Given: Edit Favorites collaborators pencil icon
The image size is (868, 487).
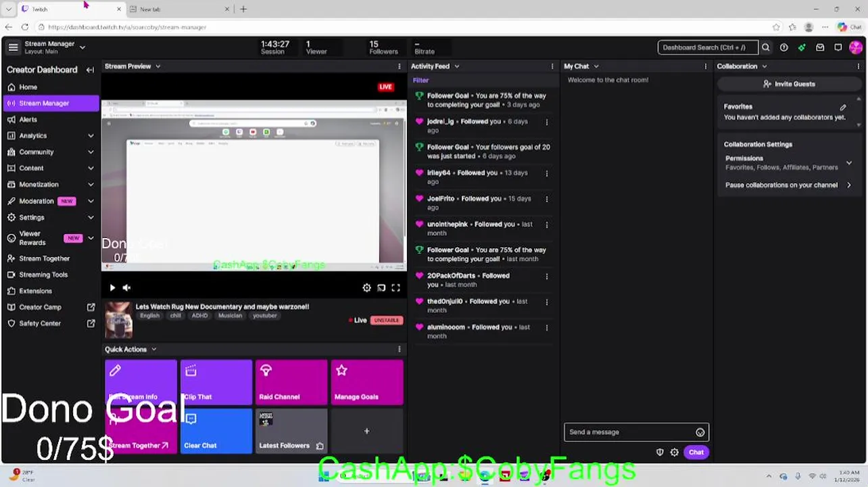Looking at the screenshot, I should coord(843,108).
